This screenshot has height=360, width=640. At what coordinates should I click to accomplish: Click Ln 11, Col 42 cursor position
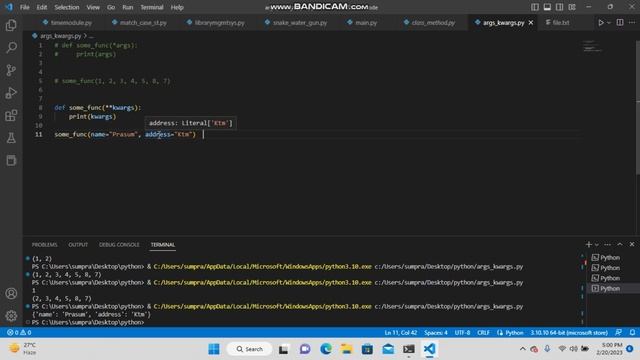pos(400,332)
